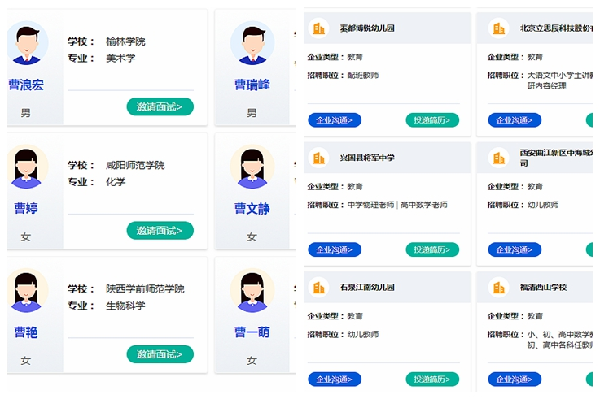Open company title 兴国县将军中学

click(367, 158)
